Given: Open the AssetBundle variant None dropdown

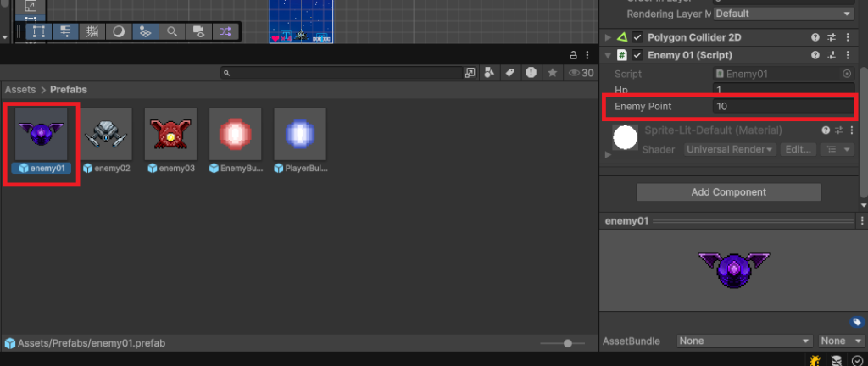Looking at the screenshot, I should coord(842,341).
